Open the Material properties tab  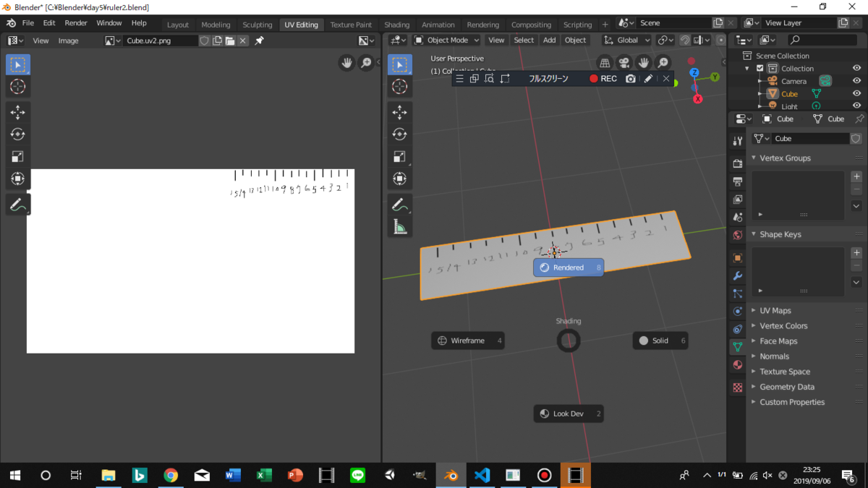[x=737, y=365]
